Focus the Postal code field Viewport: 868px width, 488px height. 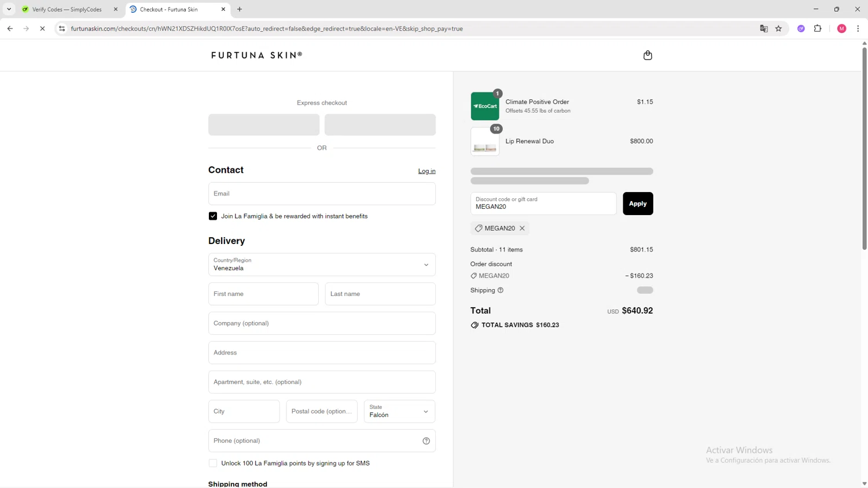[x=322, y=412]
